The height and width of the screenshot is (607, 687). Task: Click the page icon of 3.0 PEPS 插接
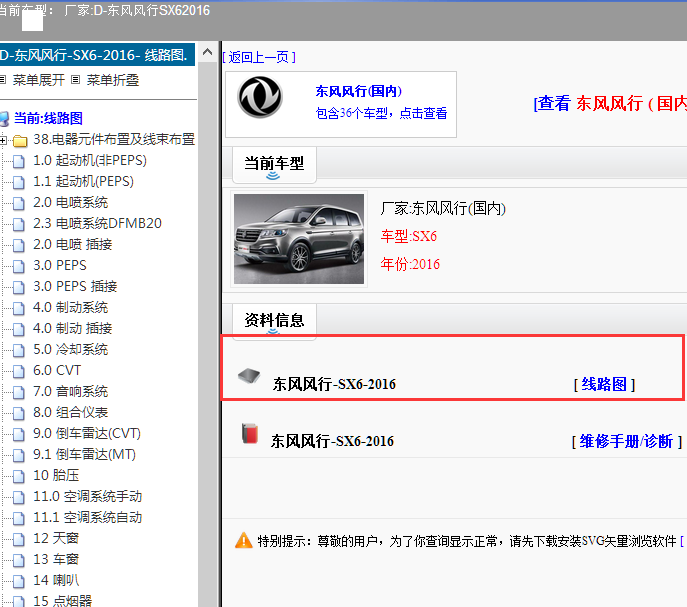coord(19,288)
